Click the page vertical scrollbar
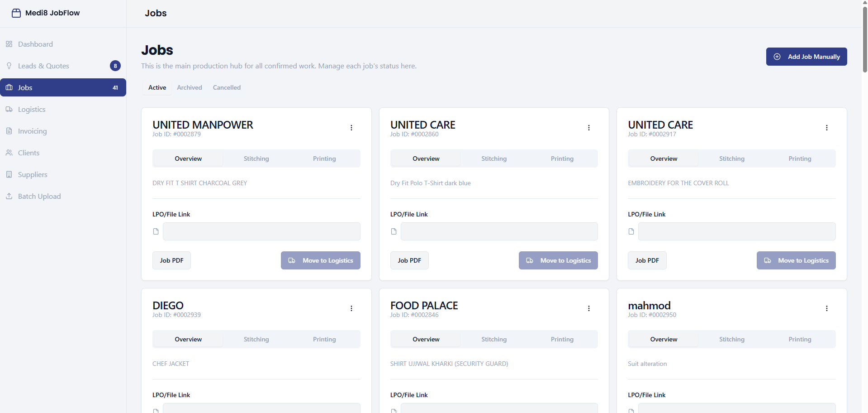 click(865, 40)
